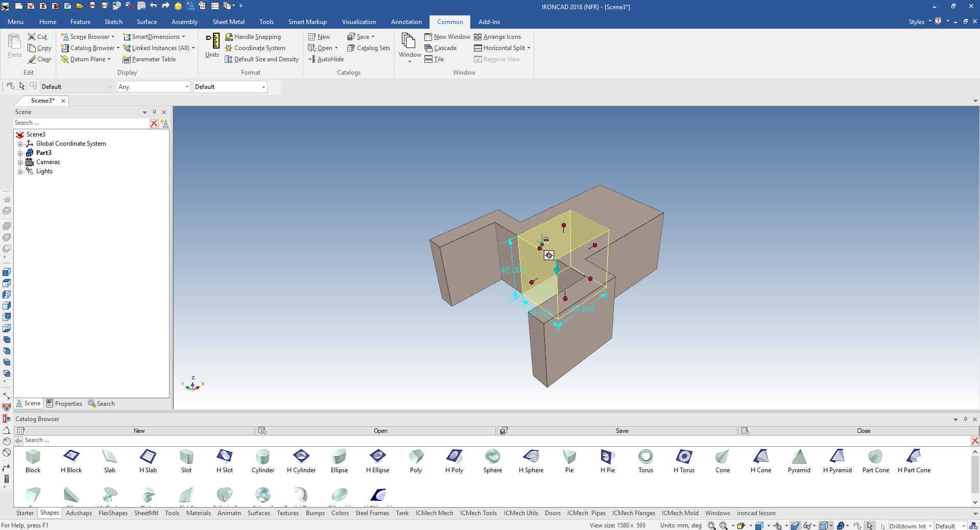This screenshot has width=980, height=530.
Task: Select the Torus shape from catalog
Action: [646, 456]
